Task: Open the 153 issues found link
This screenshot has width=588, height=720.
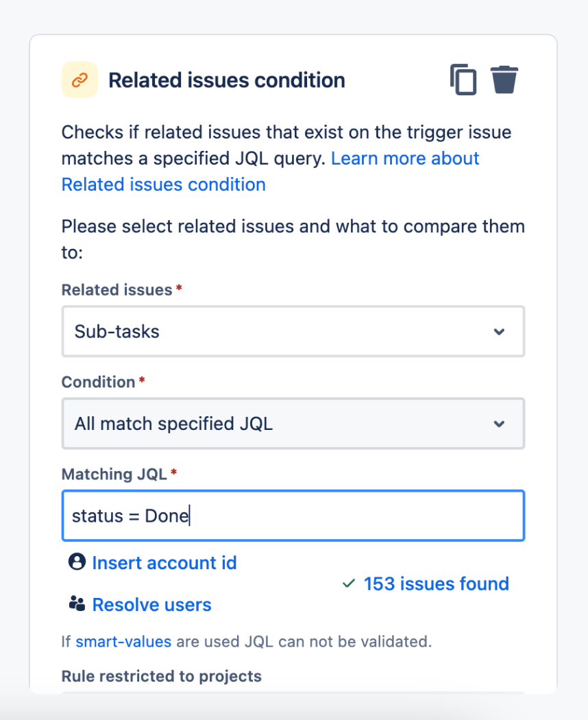Action: (x=436, y=584)
